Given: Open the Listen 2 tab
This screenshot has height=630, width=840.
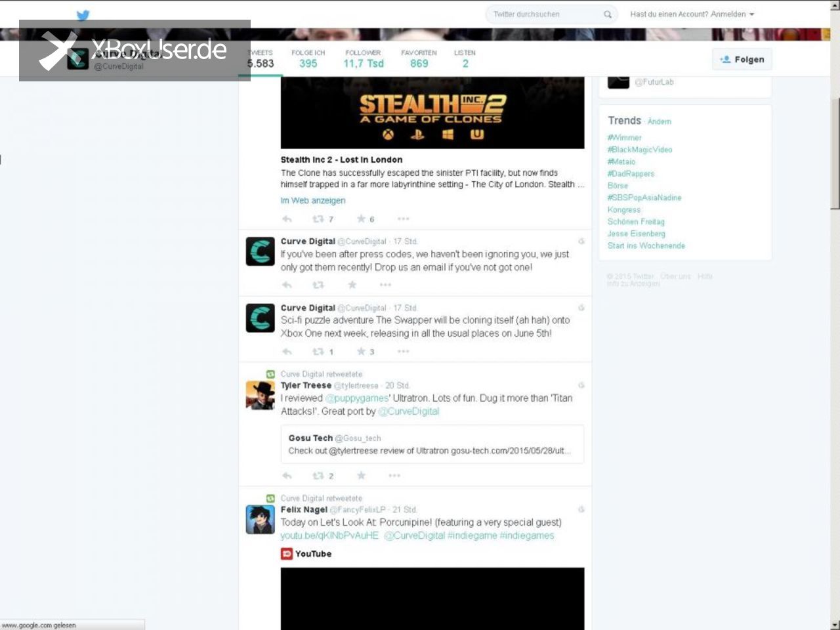Looking at the screenshot, I should click(465, 59).
